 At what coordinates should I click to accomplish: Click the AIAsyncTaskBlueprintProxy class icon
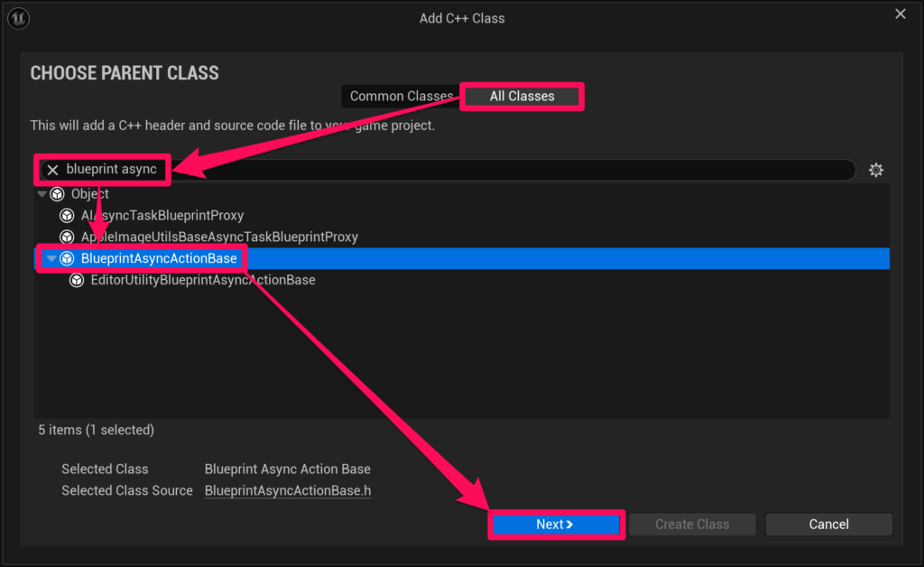tap(67, 216)
